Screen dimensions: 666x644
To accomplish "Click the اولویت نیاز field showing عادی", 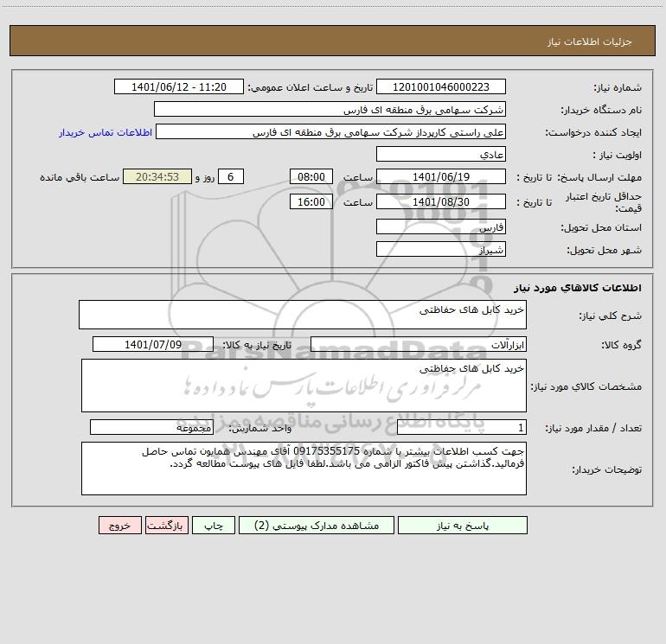I will 441,154.
